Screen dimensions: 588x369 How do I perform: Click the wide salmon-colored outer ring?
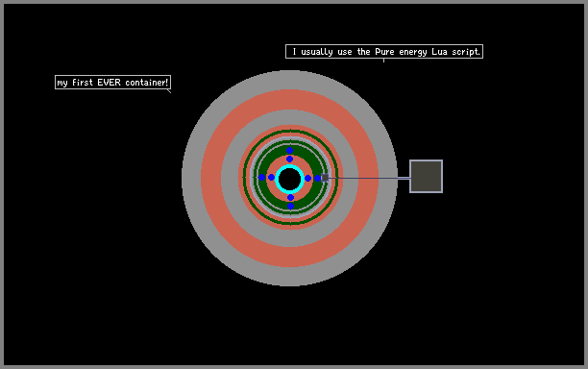[x=289, y=99]
